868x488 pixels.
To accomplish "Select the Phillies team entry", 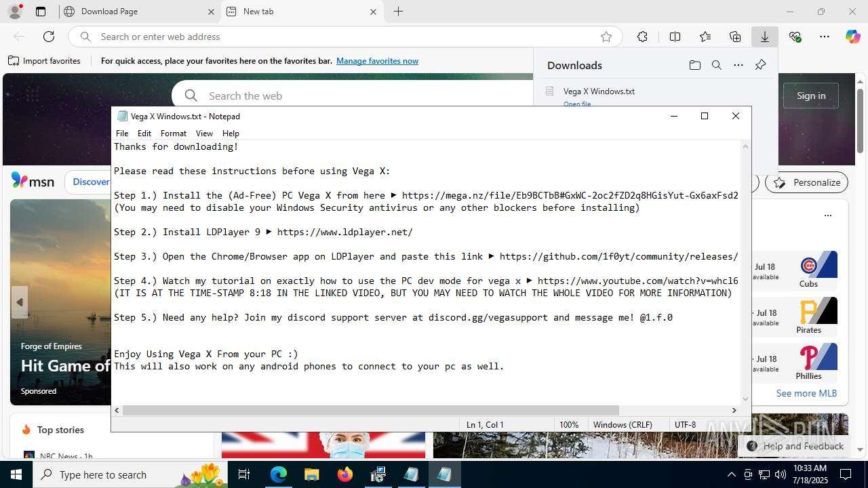I will click(x=808, y=362).
